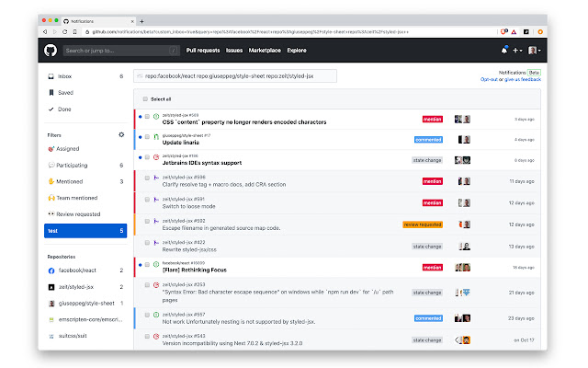Open Marketplace in top navigation
Image resolution: width=588 pixels, height=368 pixels.
pyautogui.click(x=265, y=51)
